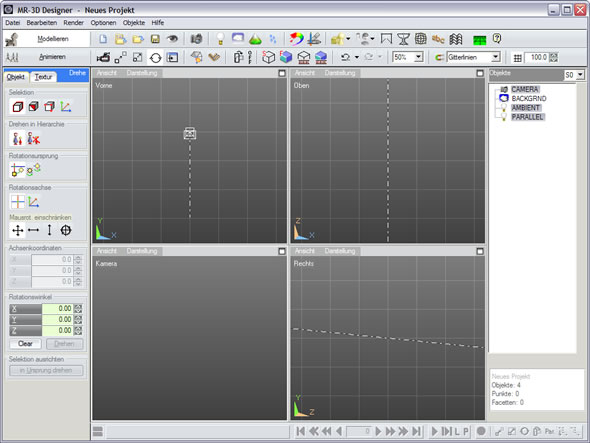Click the Selektion axis icon
590x443 pixels.
pos(65,107)
